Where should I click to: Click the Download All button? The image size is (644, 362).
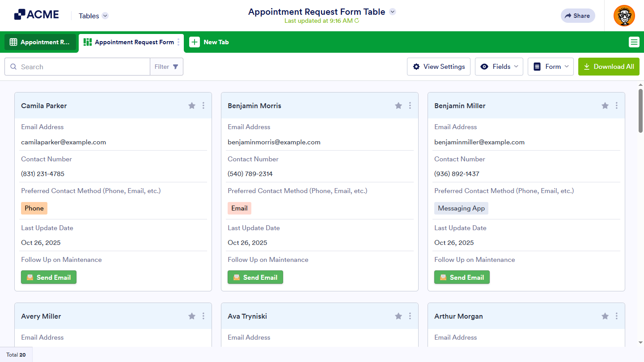pos(608,67)
